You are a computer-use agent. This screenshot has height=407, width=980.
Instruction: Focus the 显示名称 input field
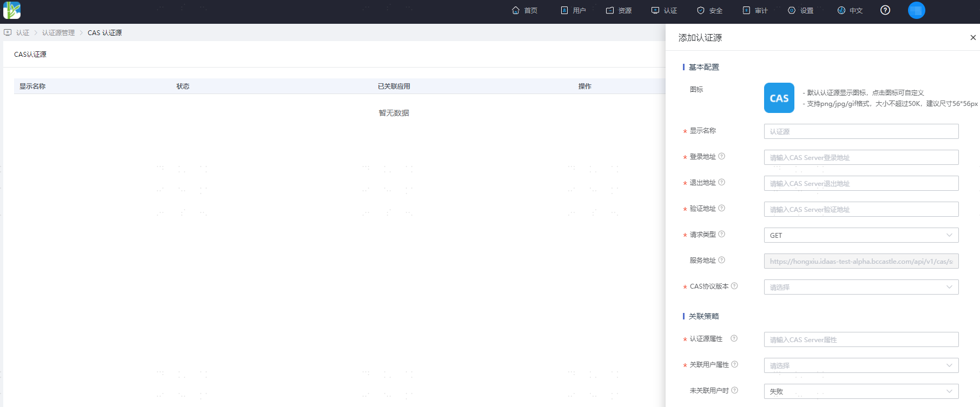point(861,131)
